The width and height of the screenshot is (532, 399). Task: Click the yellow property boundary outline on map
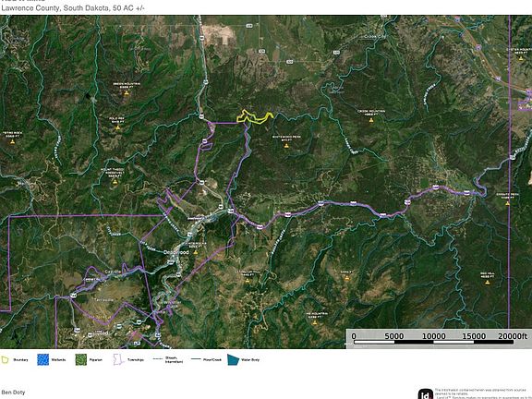coord(255,116)
